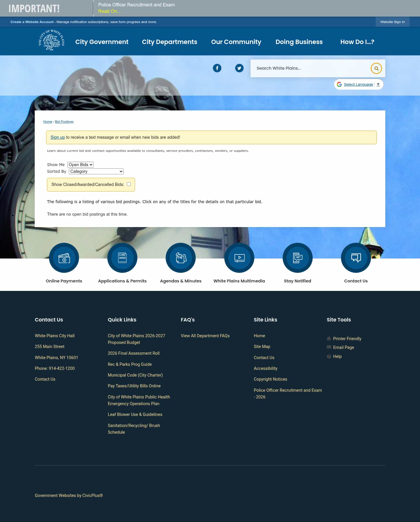Image resolution: width=420 pixels, height=522 pixels.
Task: Click the Printer Friendly printer icon
Action: point(329,339)
